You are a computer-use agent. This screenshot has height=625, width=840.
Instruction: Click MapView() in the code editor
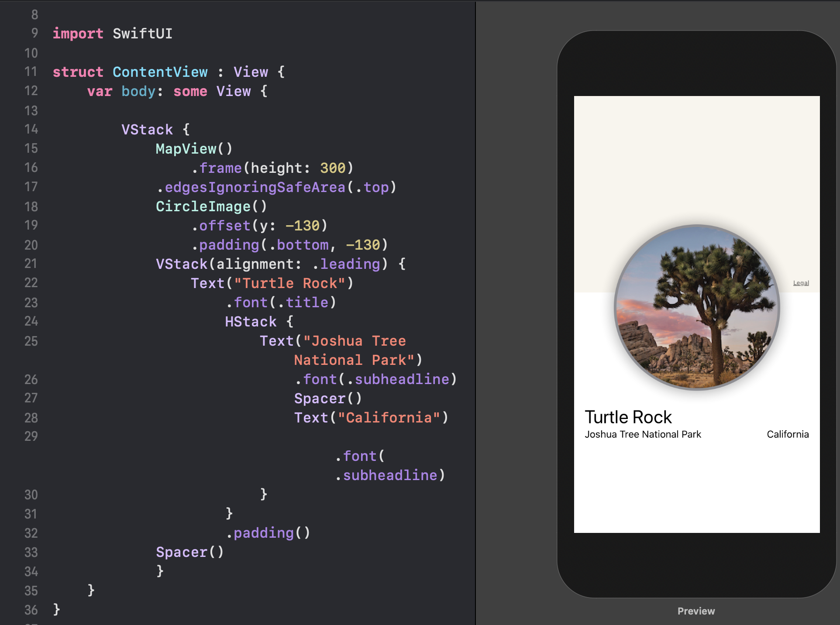pos(194,149)
